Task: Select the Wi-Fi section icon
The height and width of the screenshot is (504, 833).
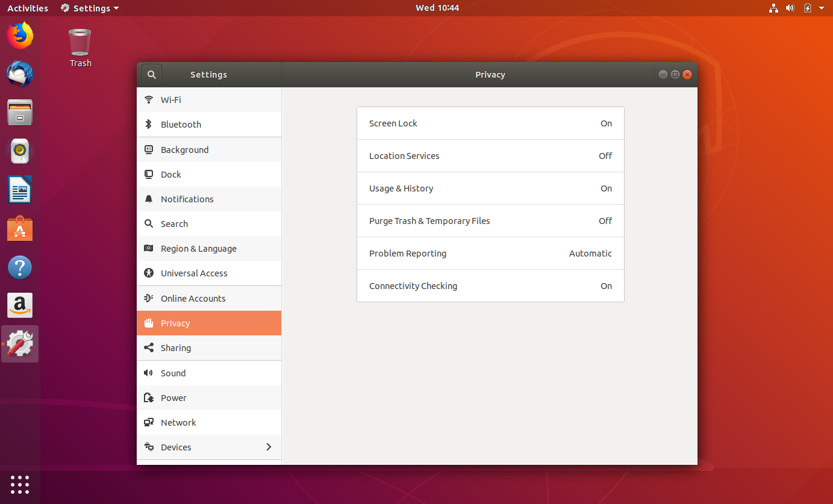Action: (x=149, y=99)
